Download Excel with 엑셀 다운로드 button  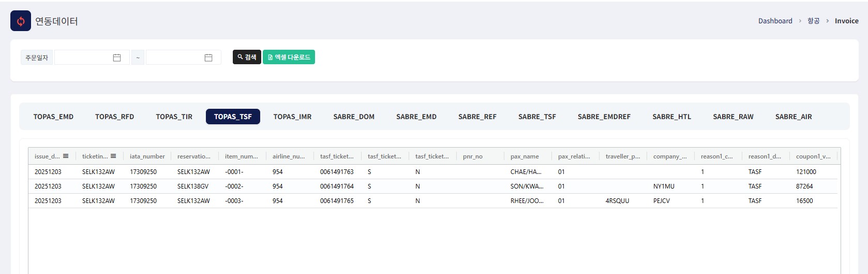[289, 57]
